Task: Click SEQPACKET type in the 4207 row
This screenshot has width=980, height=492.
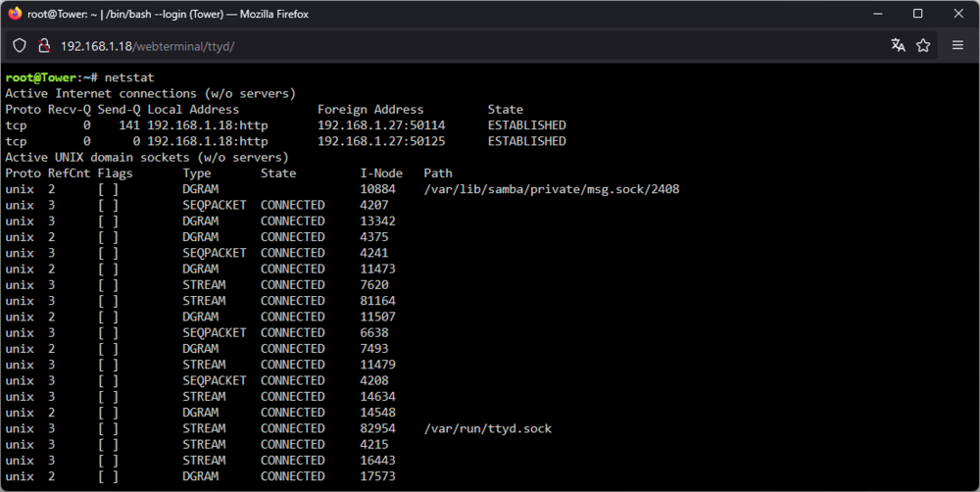Action: coord(215,205)
